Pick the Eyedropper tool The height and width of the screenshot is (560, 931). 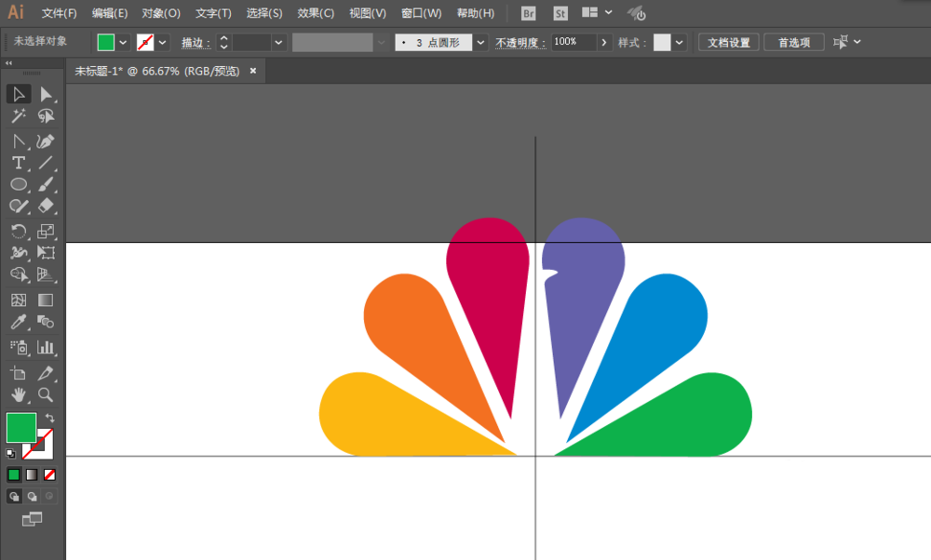pos(19,322)
